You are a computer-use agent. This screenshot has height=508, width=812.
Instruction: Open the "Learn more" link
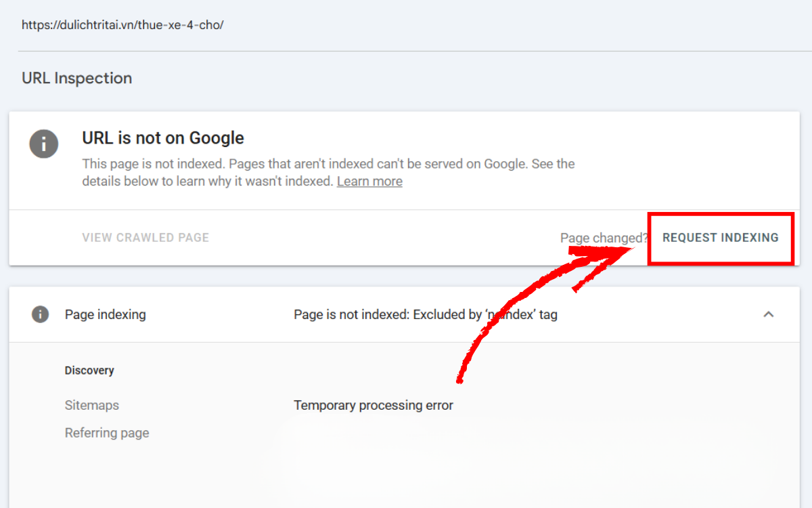(369, 181)
